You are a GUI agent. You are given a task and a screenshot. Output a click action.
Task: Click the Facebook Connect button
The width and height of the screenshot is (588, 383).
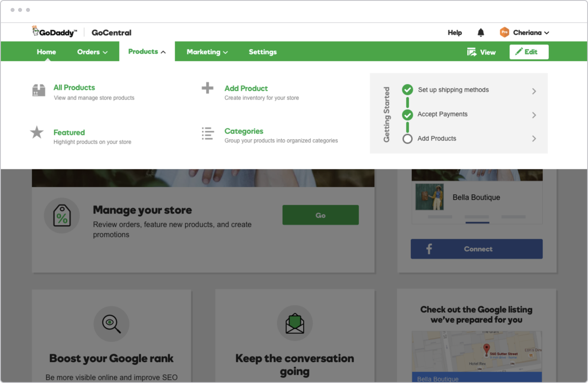coord(476,249)
